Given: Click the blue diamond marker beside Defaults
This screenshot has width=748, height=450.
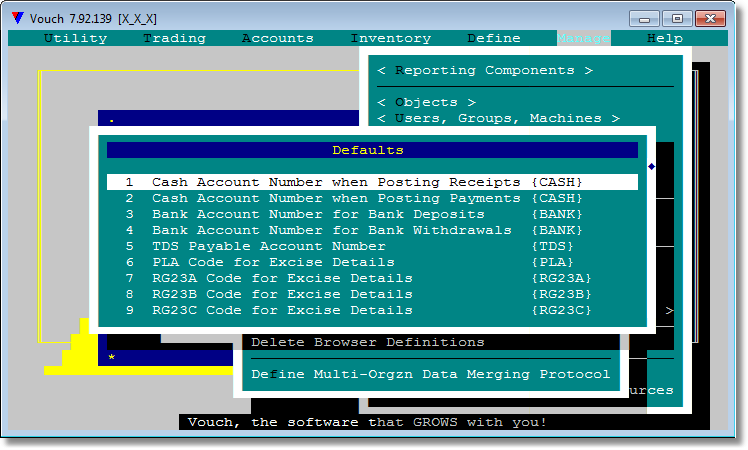Looking at the screenshot, I should click(651, 167).
